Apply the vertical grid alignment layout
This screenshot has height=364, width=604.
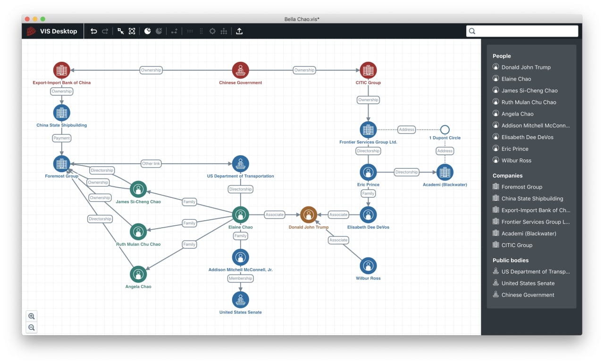pos(201,31)
